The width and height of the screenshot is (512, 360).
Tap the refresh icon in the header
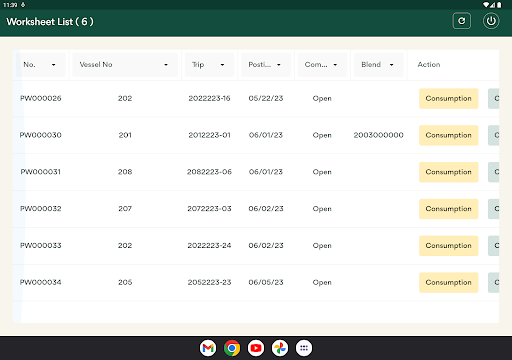pos(462,21)
